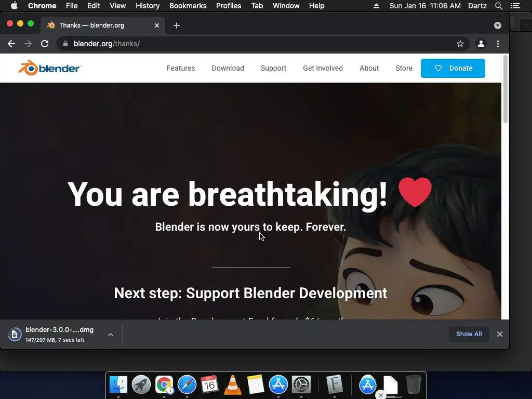
Task: Open the Get Involved link
Action: click(323, 68)
